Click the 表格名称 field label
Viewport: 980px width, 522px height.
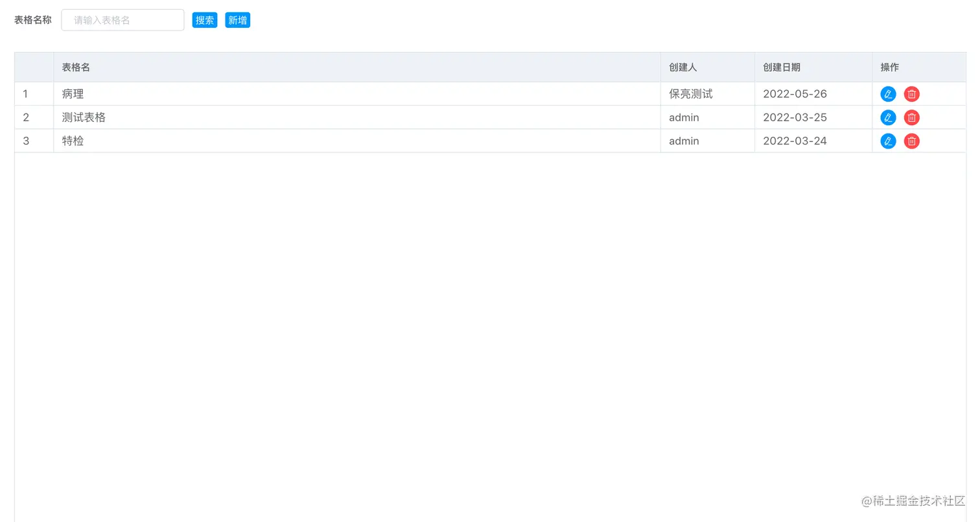33,20
